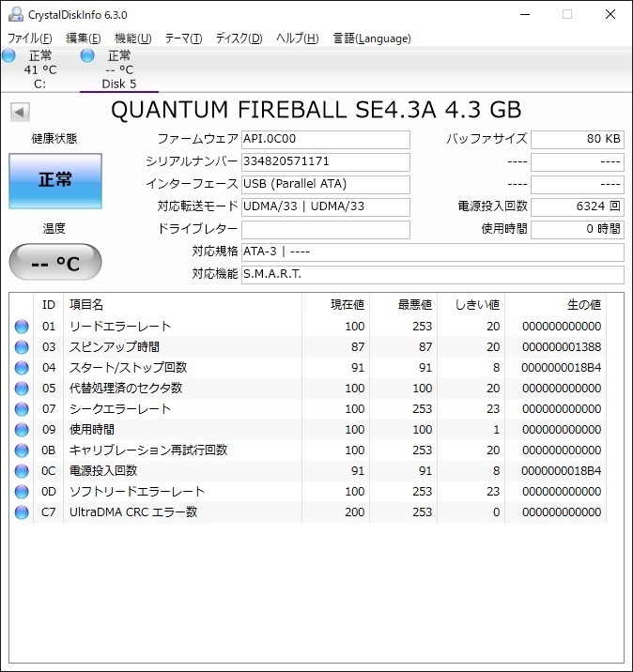Click the previous disk arrow button

[20, 112]
